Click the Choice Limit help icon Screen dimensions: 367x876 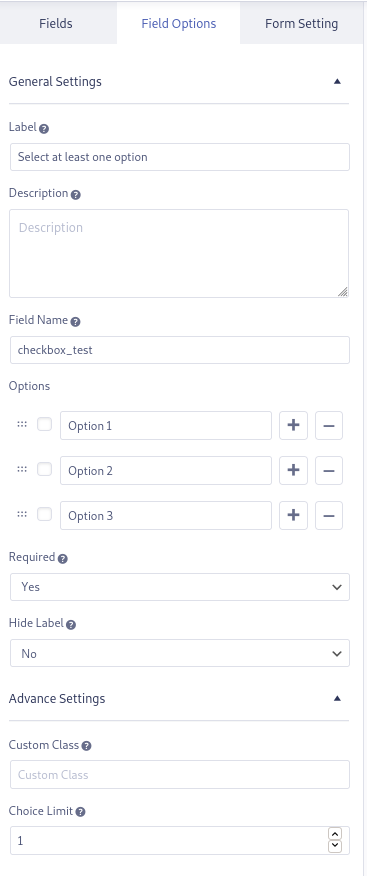pyautogui.click(x=80, y=812)
